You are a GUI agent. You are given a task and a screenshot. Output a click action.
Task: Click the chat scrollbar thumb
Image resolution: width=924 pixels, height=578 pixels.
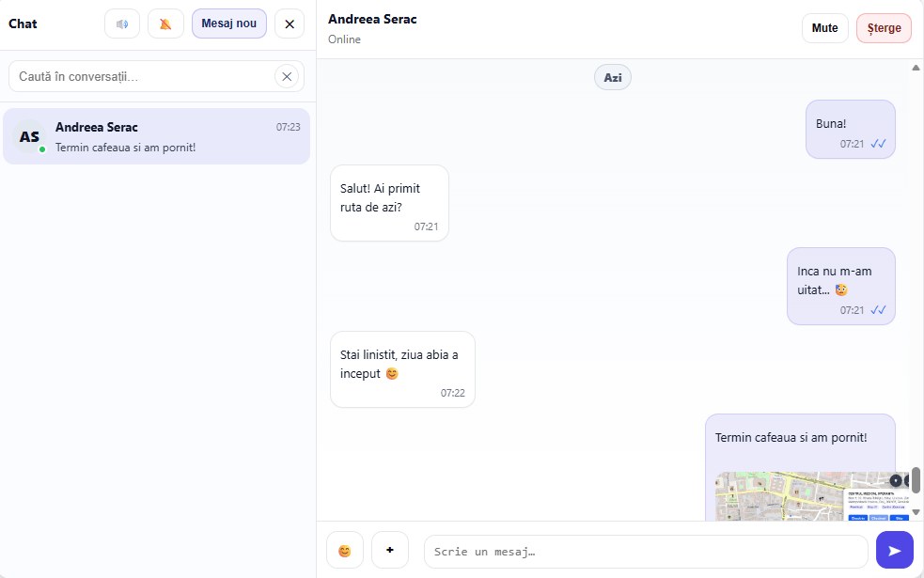(916, 480)
